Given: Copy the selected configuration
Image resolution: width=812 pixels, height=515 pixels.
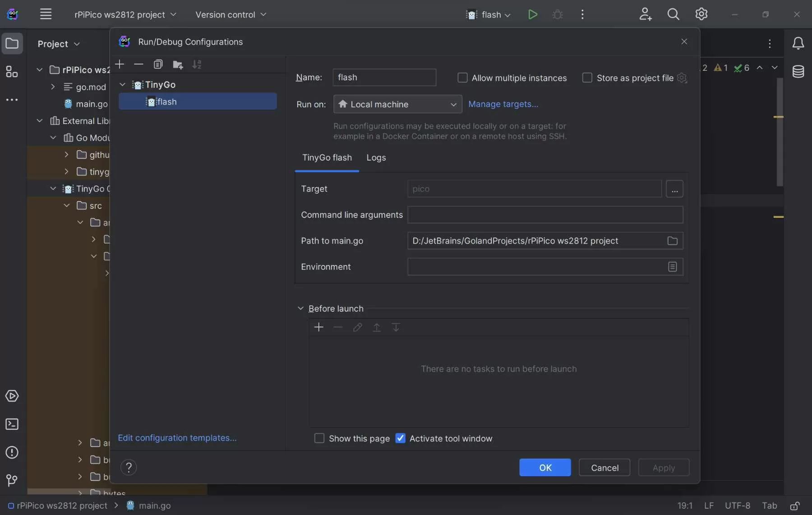Looking at the screenshot, I should point(158,64).
